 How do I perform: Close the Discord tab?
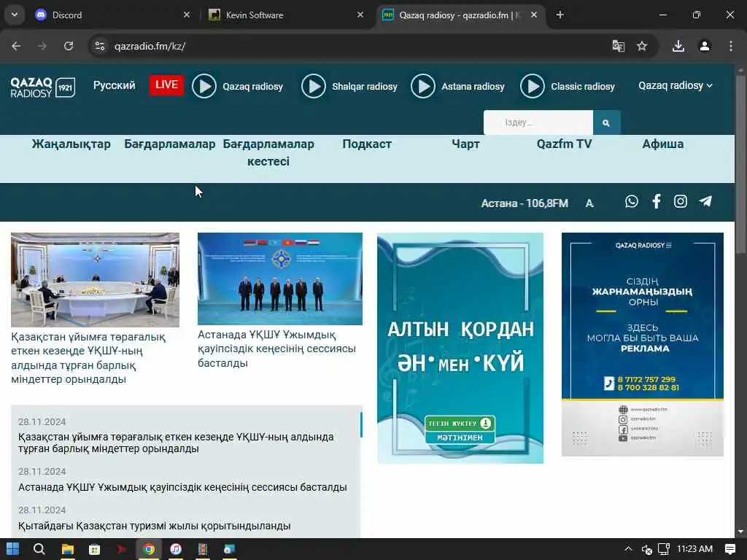187,15
